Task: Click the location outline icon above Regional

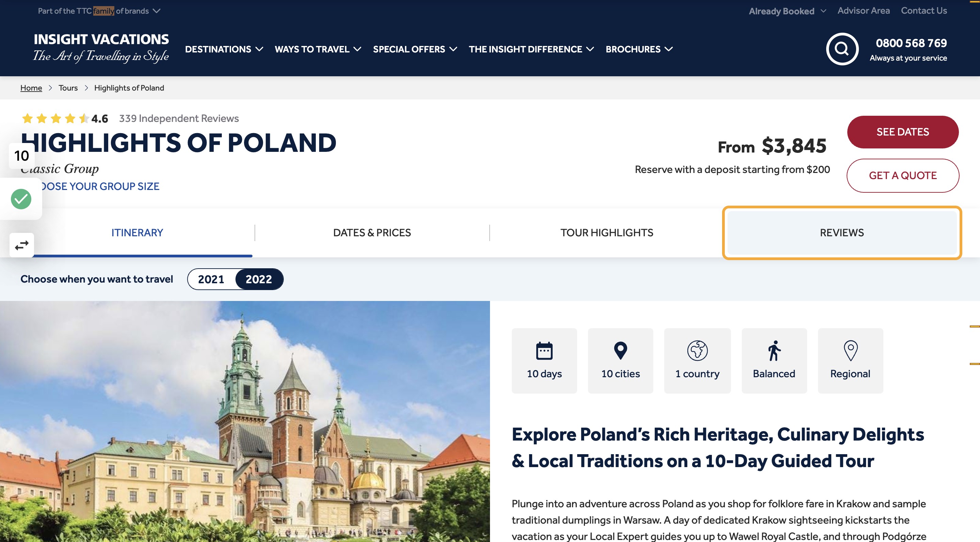Action: (850, 351)
